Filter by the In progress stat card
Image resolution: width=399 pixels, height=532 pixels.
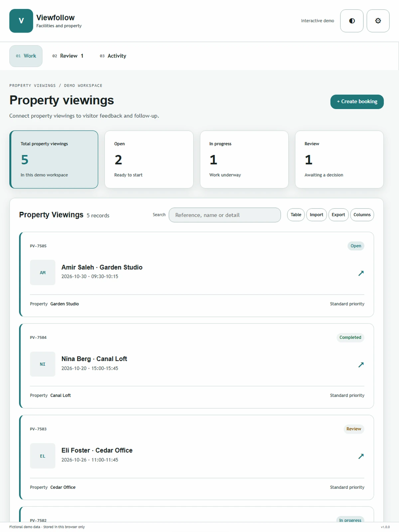(244, 159)
